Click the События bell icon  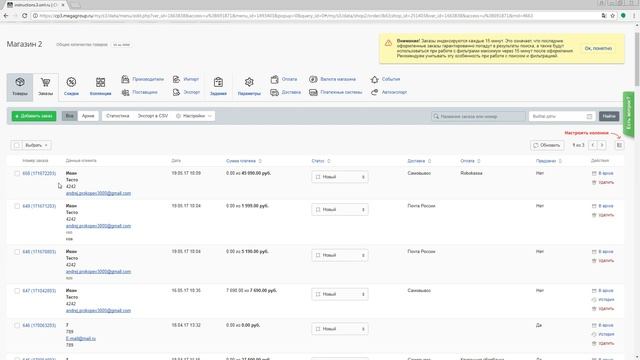click(x=375, y=79)
